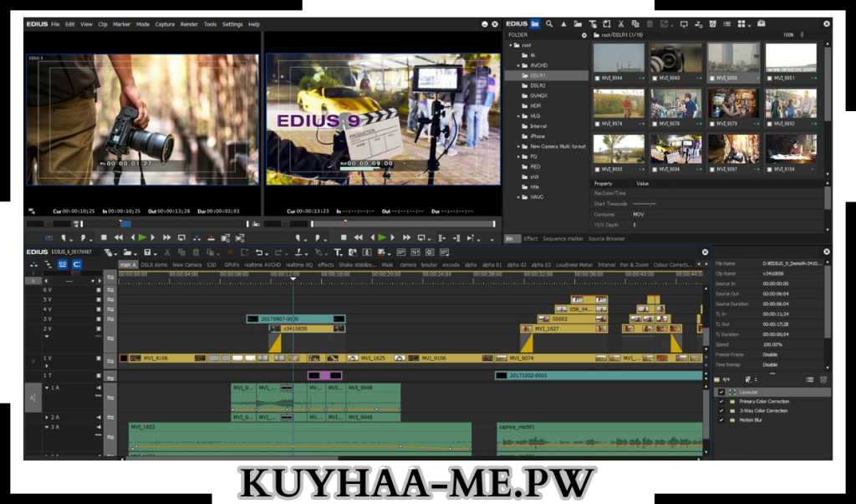The image size is (856, 504).
Task: Click rewind on the left Player monitor
Action: [x=118, y=237]
